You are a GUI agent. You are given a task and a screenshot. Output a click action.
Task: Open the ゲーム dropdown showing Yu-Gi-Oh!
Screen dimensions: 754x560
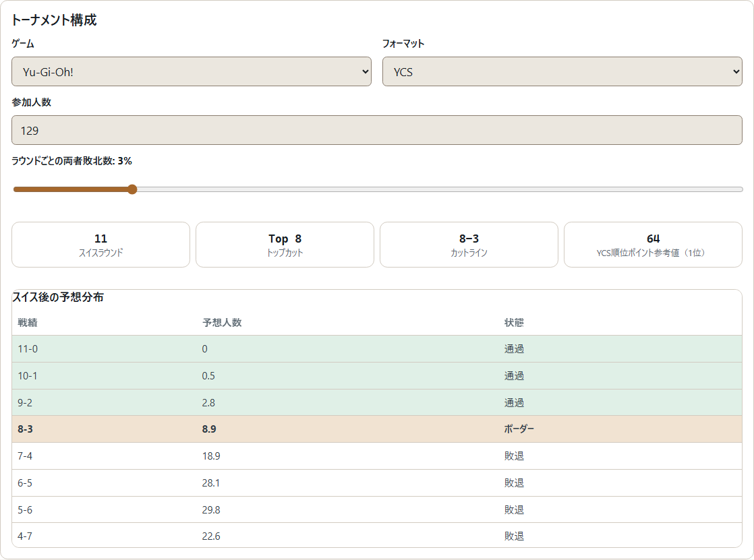(x=192, y=71)
